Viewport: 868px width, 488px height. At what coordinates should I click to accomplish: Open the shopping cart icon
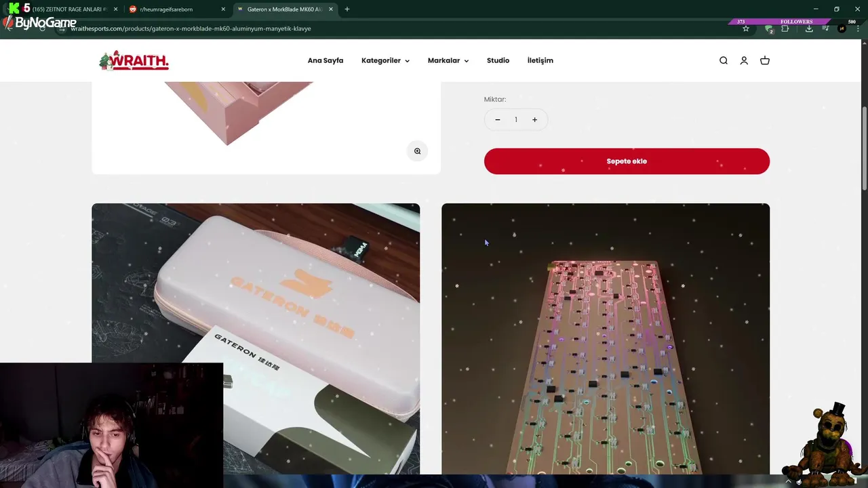pyautogui.click(x=765, y=60)
